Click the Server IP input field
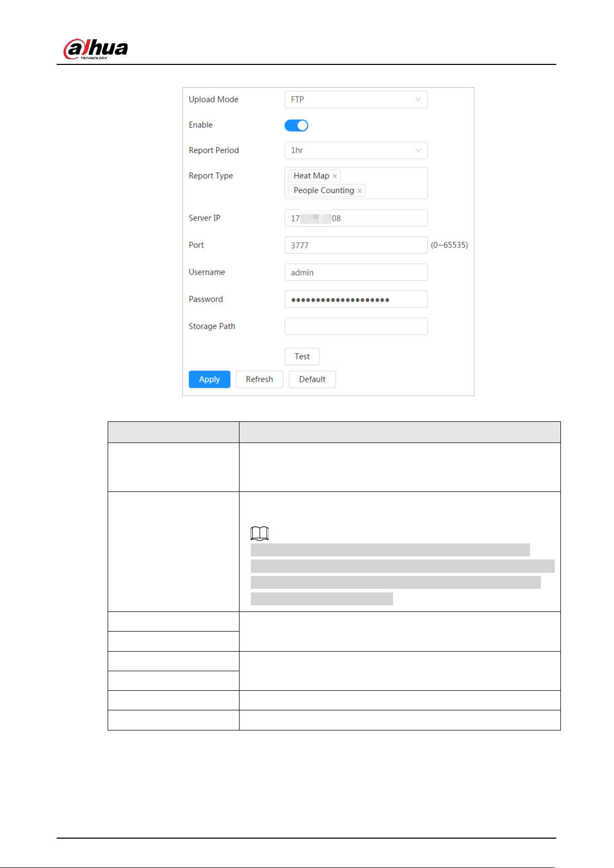This screenshot has width=614, height=868. pos(356,218)
